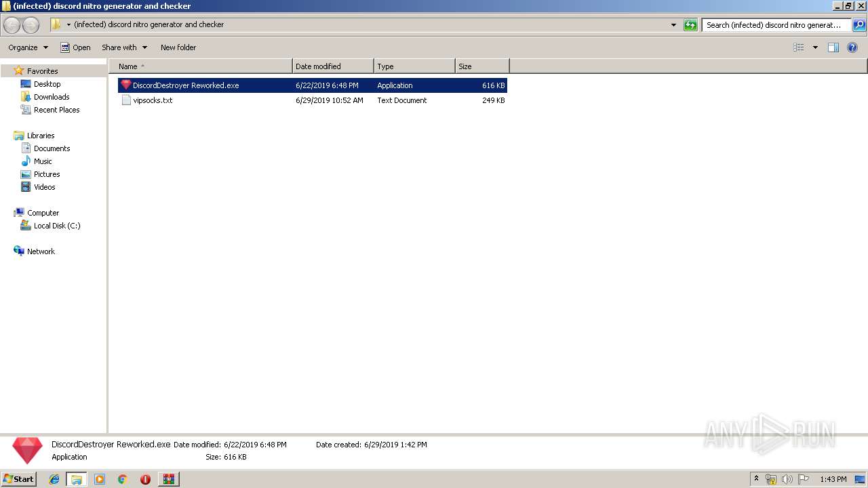The image size is (868, 488).
Task: Click the New folder button
Action: (178, 47)
